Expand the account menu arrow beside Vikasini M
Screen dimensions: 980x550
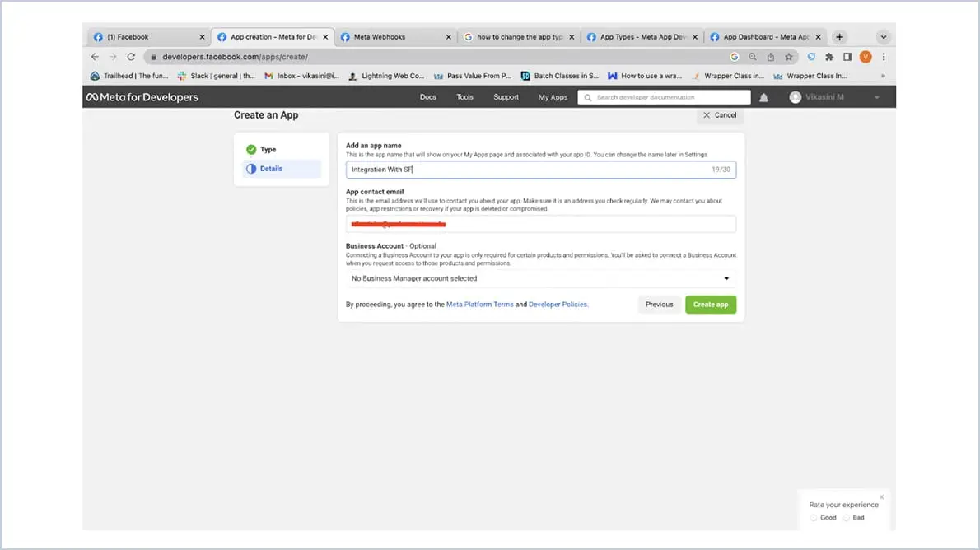pos(877,97)
